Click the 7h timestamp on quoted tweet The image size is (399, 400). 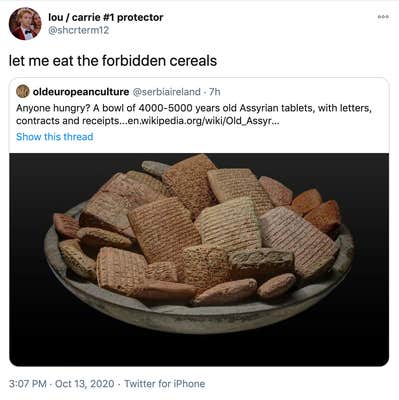click(215, 91)
